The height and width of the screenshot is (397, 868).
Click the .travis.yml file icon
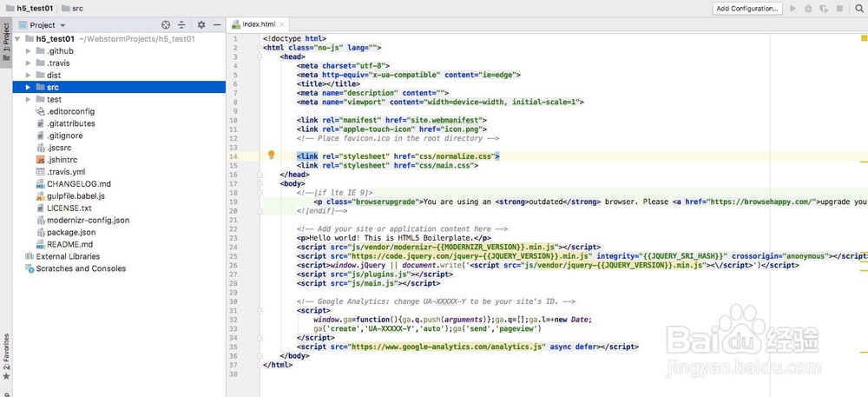point(40,172)
